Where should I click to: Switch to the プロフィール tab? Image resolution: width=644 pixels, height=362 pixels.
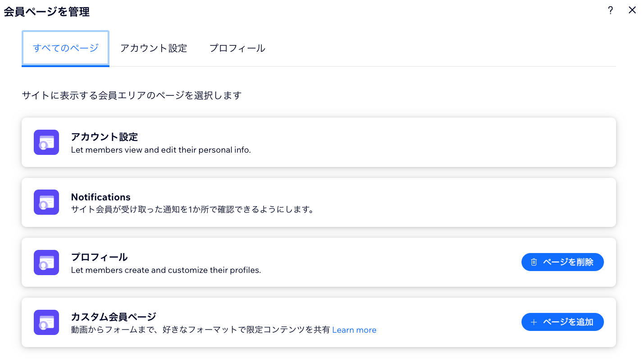pos(237,48)
